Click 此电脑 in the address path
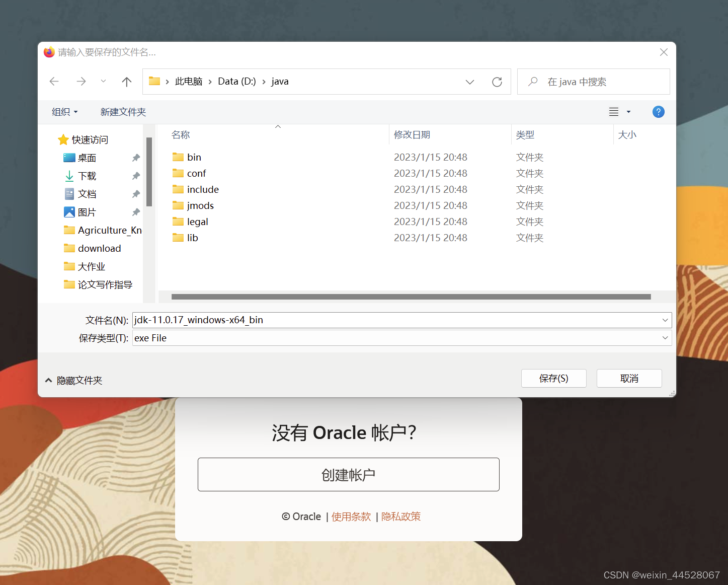 (x=189, y=82)
